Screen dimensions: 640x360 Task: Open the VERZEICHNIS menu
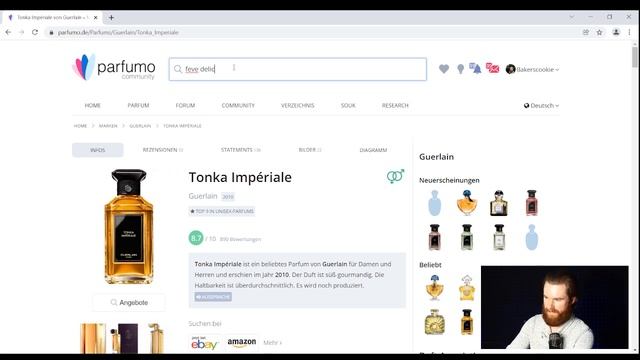pyautogui.click(x=298, y=105)
